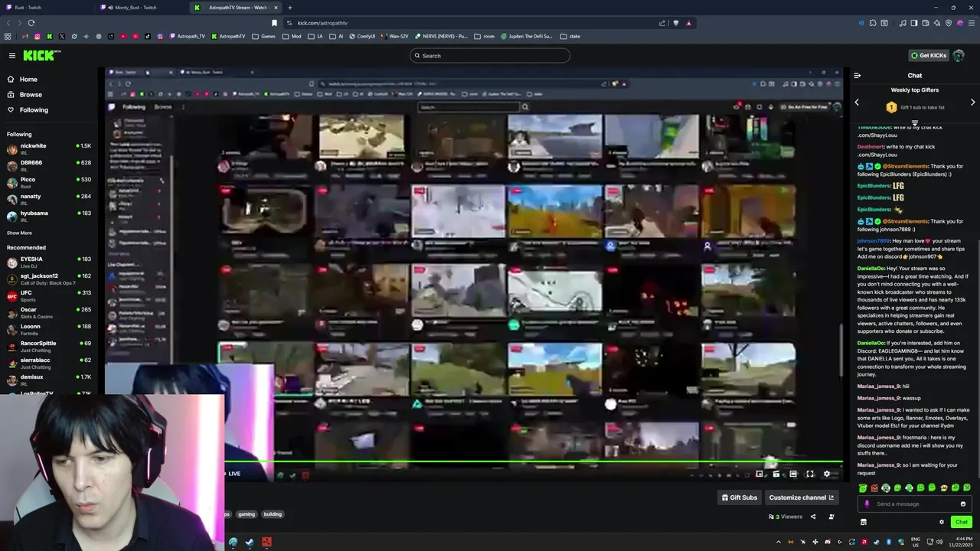980x551 pixels.
Task: Open the stake bookmarks folder
Action: coord(570,36)
